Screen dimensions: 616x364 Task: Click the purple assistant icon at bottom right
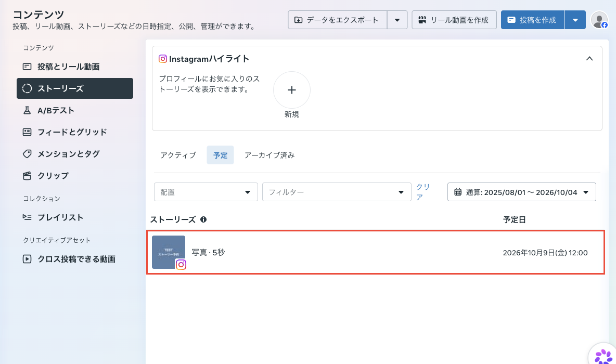tap(603, 357)
